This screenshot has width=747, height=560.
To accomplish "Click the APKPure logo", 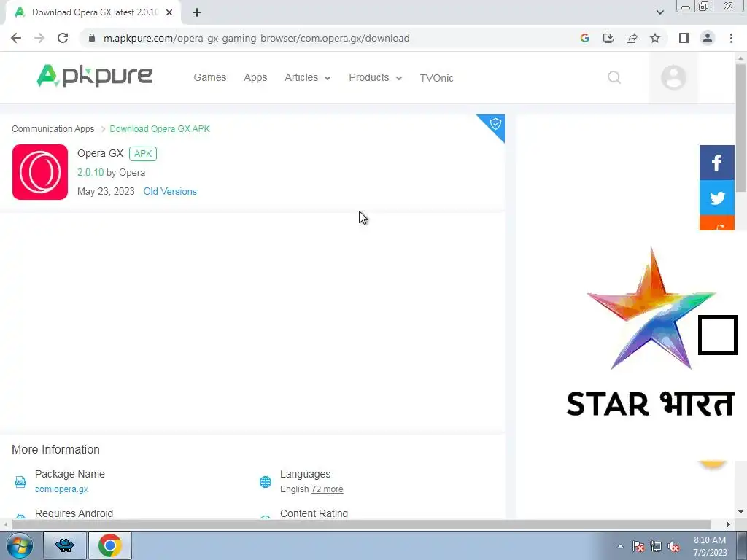I will [94, 76].
